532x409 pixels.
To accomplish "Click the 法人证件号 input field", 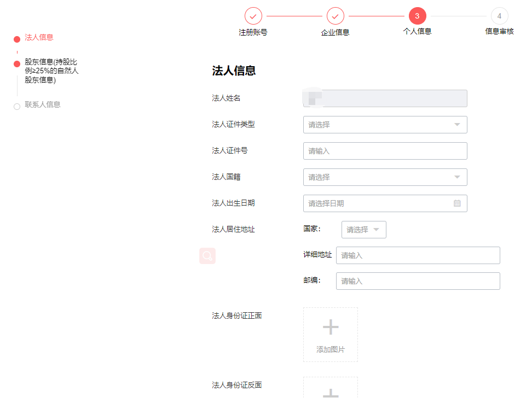I will [x=385, y=151].
